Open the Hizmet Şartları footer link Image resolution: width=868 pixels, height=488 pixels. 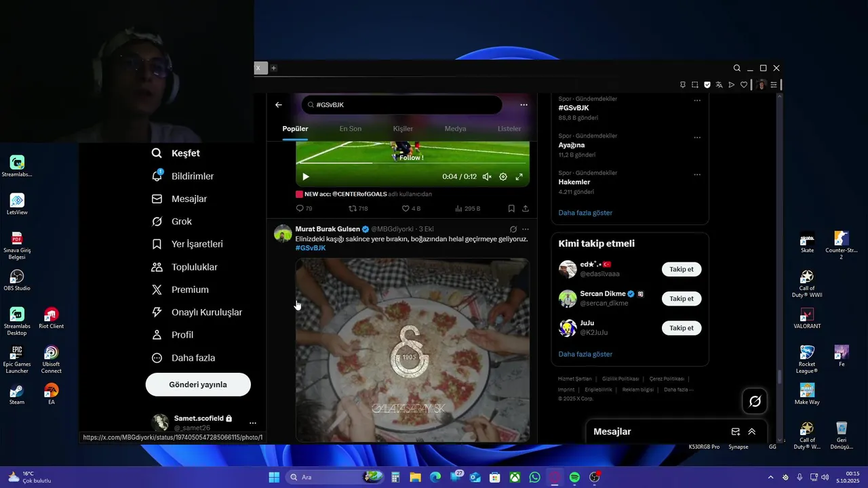coord(574,379)
